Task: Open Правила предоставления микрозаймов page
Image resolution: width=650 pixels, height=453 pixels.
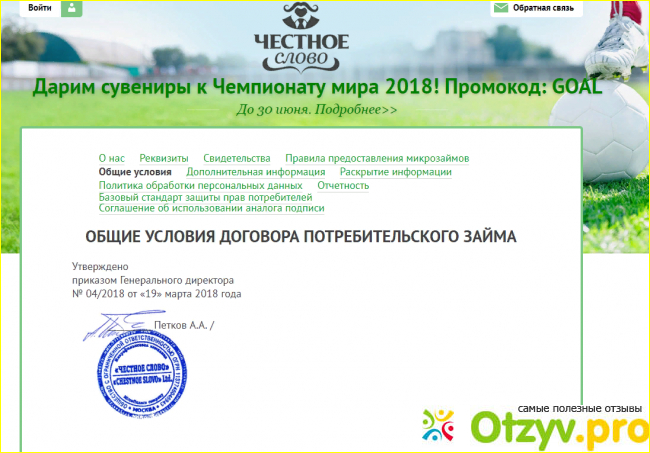Action: click(377, 158)
